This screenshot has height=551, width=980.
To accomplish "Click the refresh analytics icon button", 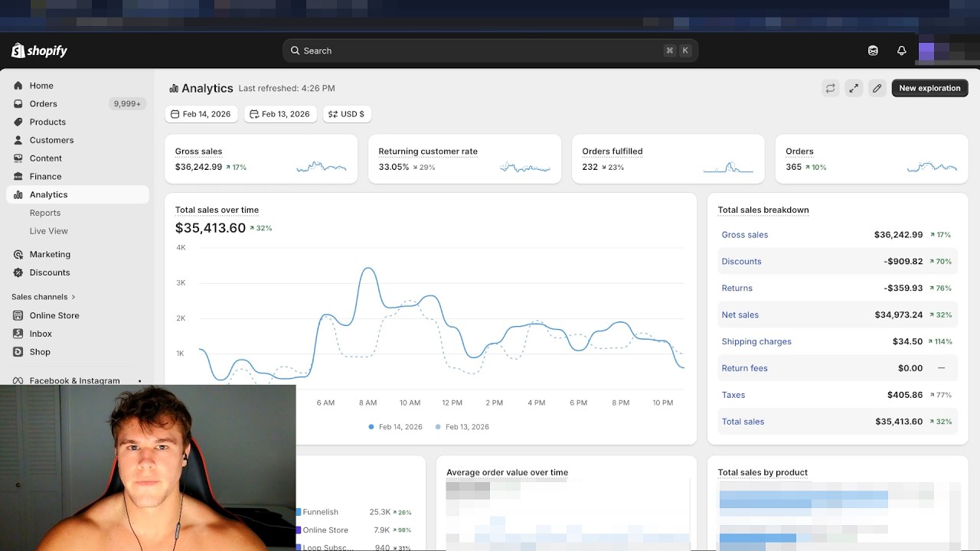I will click(x=830, y=88).
